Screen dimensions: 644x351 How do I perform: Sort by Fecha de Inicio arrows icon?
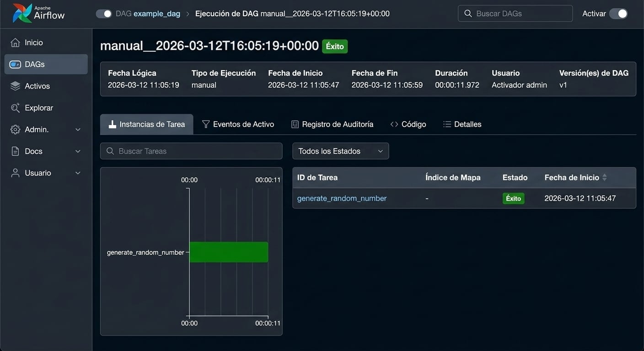point(605,177)
